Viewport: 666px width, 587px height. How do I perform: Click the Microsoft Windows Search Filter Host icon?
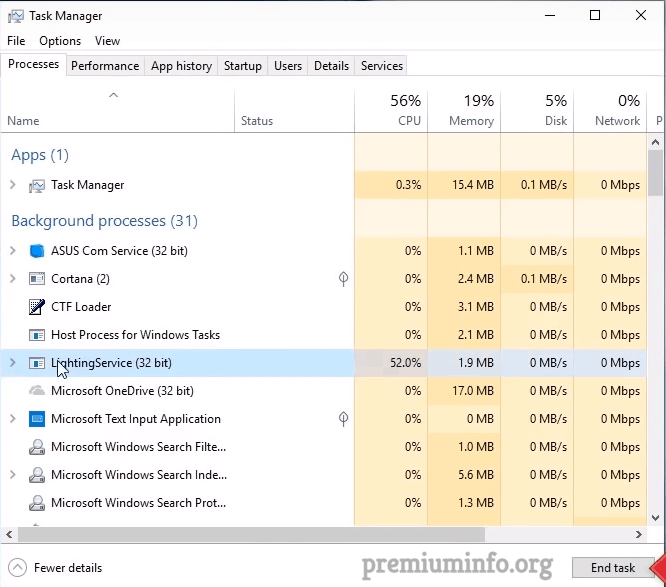pos(37,447)
